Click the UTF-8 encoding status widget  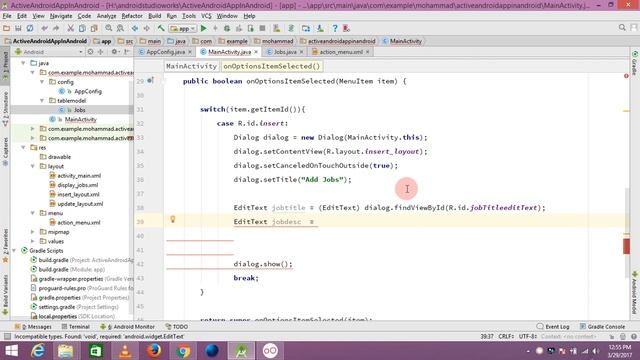pos(527,336)
